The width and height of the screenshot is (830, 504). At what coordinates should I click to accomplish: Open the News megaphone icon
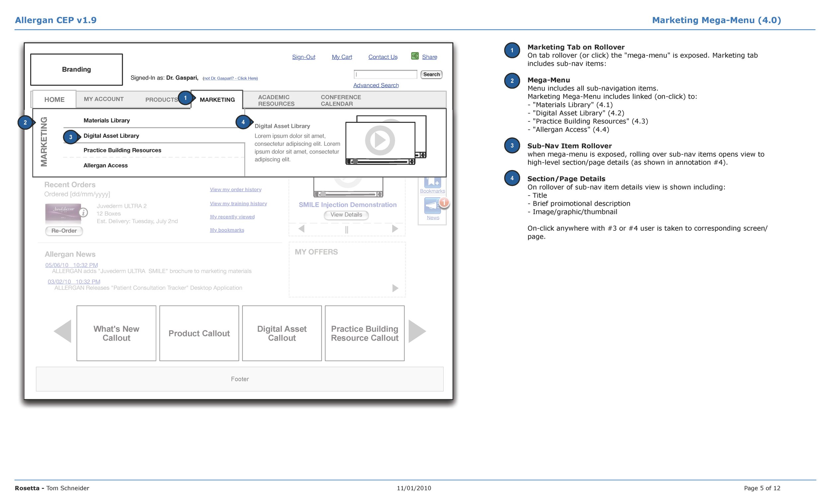pos(432,206)
